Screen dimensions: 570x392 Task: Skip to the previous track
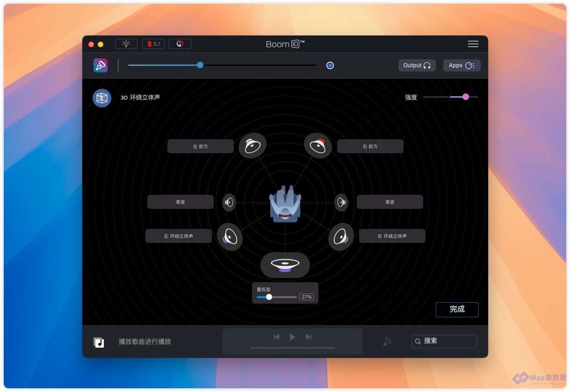click(277, 337)
